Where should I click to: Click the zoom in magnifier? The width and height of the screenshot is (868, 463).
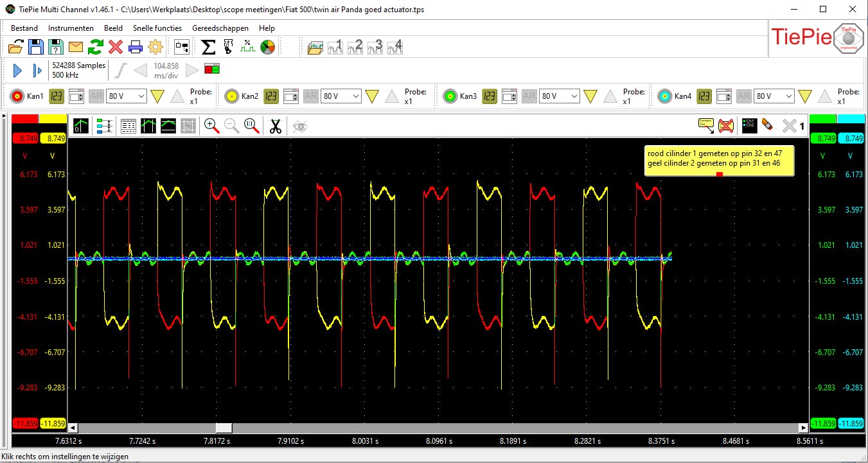coord(211,126)
